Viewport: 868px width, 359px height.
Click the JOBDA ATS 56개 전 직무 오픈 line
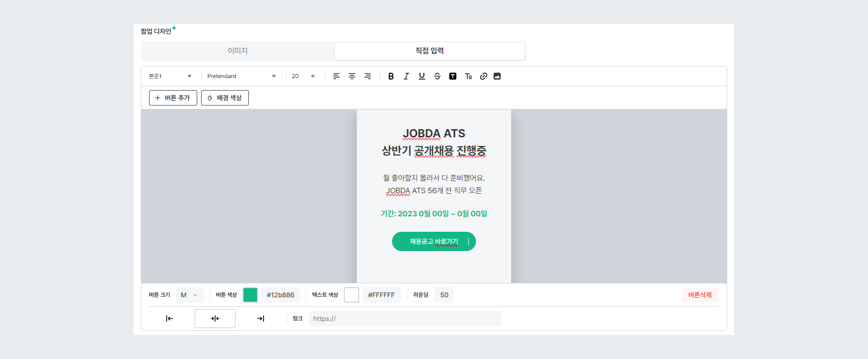pos(434,190)
